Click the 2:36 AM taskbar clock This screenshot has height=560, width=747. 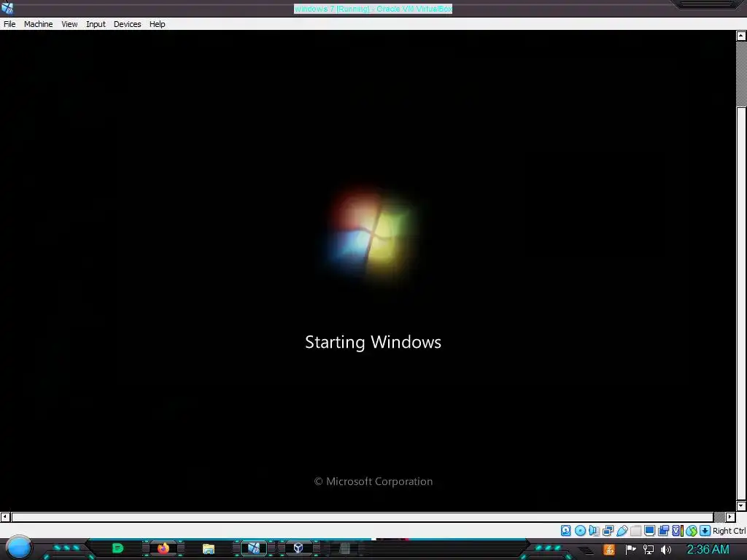[x=708, y=550]
